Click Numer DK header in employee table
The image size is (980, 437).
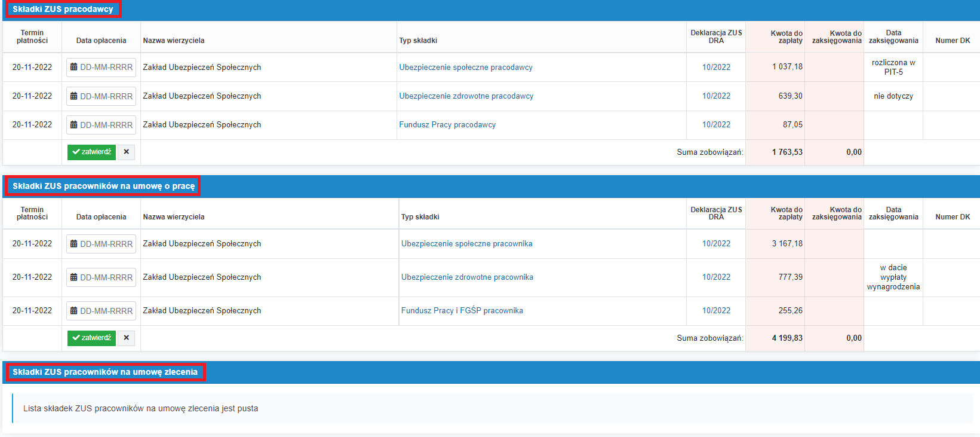pyautogui.click(x=953, y=217)
